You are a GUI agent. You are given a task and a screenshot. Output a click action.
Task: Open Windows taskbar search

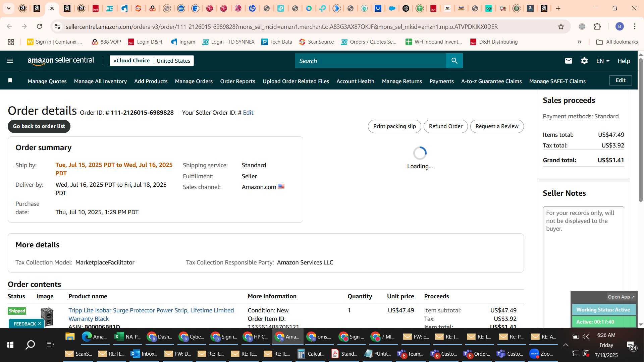pos(30,345)
